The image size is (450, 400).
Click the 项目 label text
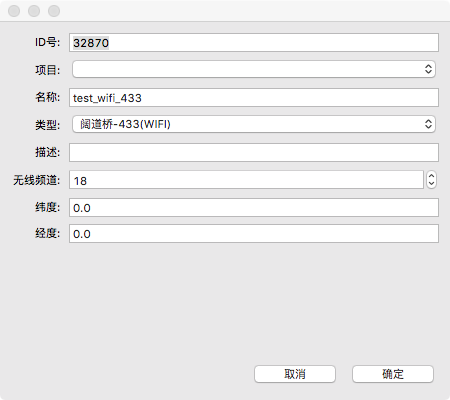[x=48, y=70]
